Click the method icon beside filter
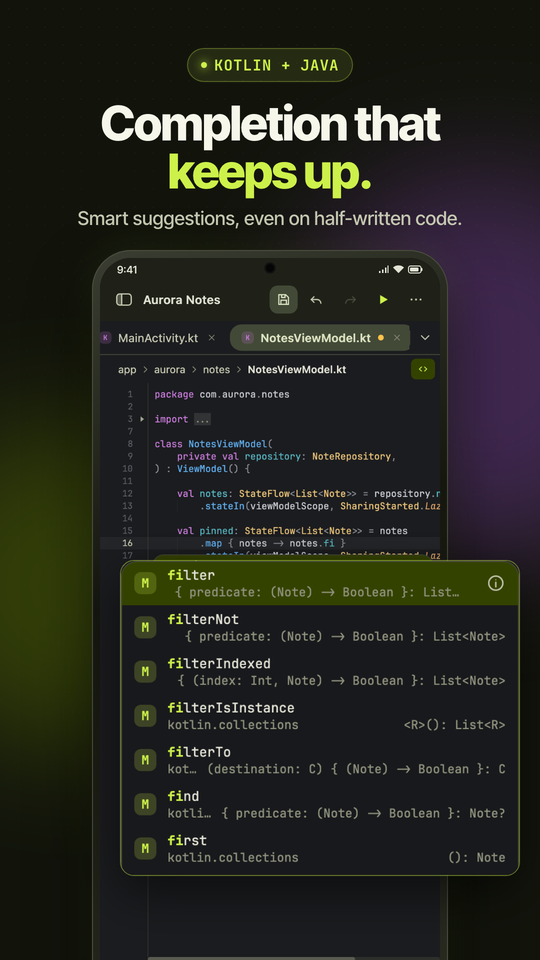Viewport: 540px width, 960px height. [x=145, y=583]
